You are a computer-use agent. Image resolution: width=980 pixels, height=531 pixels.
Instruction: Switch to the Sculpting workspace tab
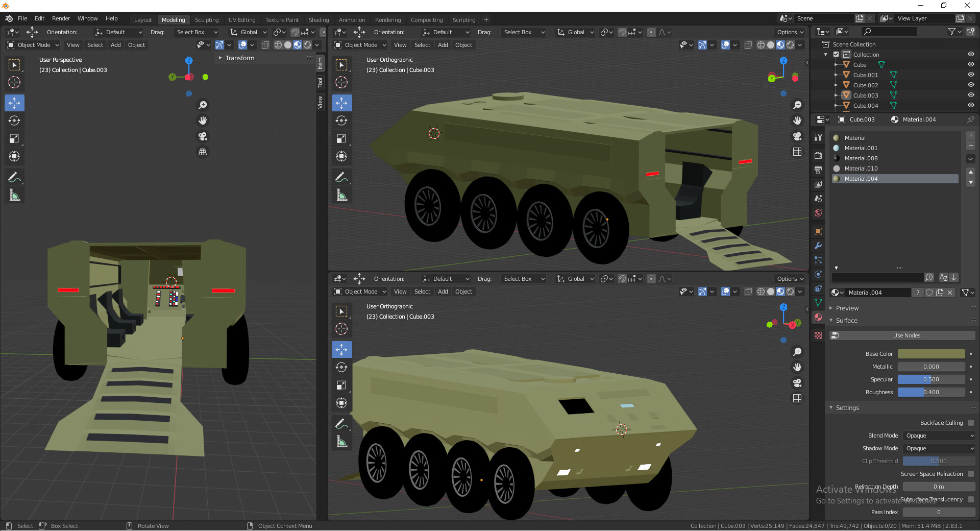pyautogui.click(x=207, y=19)
